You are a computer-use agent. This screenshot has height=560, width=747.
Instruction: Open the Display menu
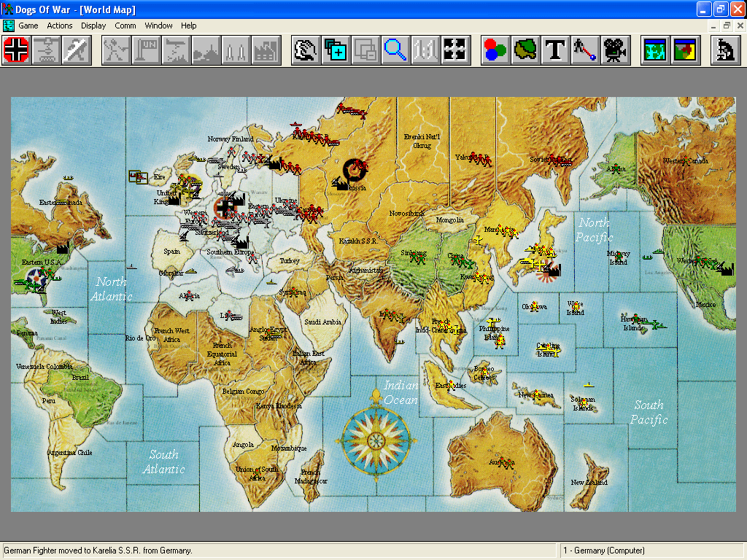[93, 26]
